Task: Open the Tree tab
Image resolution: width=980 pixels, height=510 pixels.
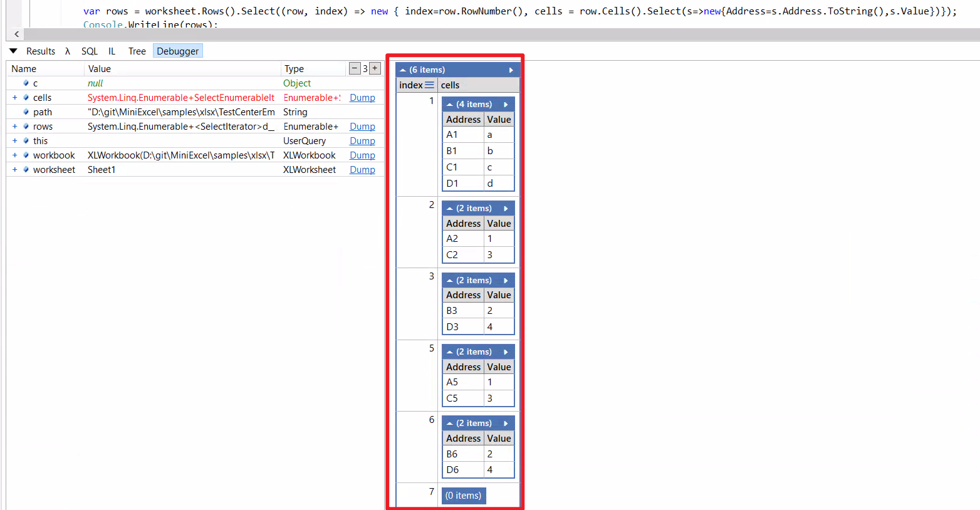Action: pos(137,51)
